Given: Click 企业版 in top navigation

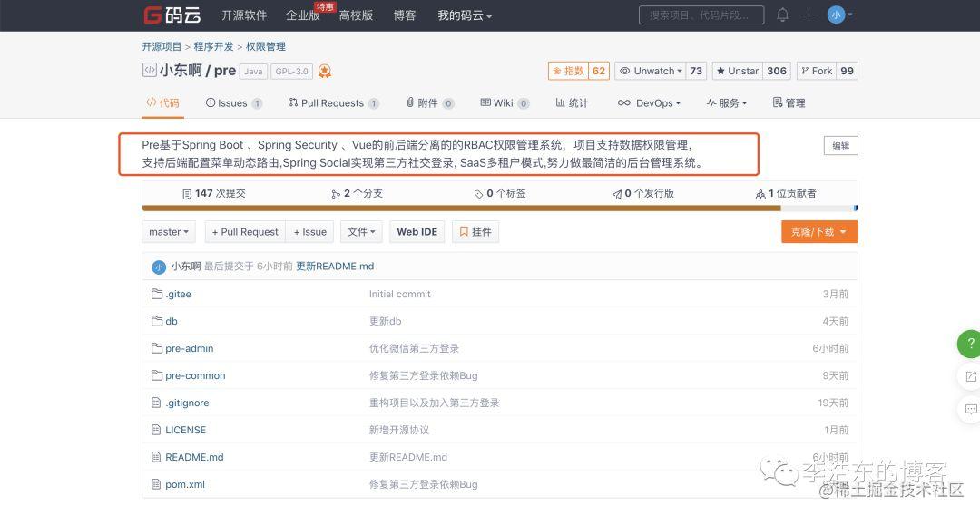Looking at the screenshot, I should [x=302, y=15].
